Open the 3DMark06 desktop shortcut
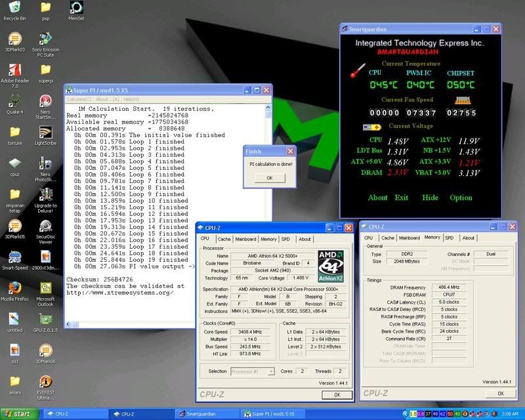The width and height of the screenshot is (525, 420). tap(45, 351)
